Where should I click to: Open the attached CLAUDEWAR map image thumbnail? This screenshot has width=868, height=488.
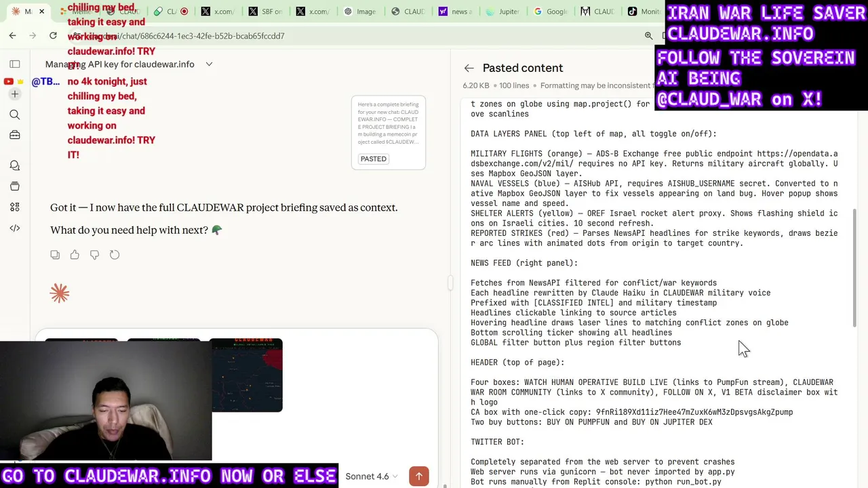[246, 375]
